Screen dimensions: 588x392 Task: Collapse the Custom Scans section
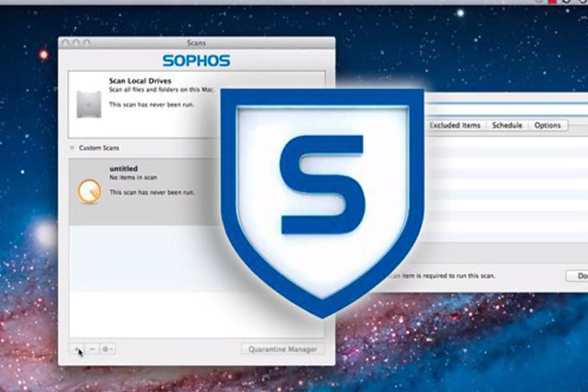click(x=72, y=148)
